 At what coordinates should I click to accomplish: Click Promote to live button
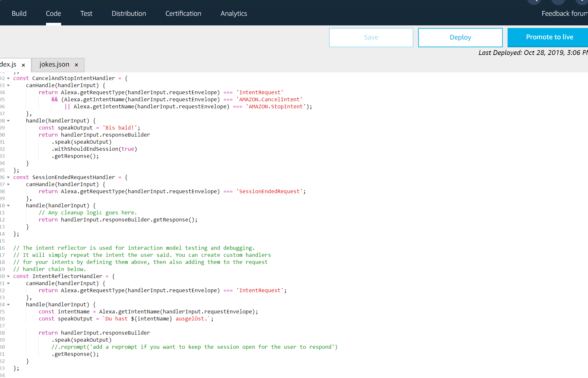(x=548, y=37)
